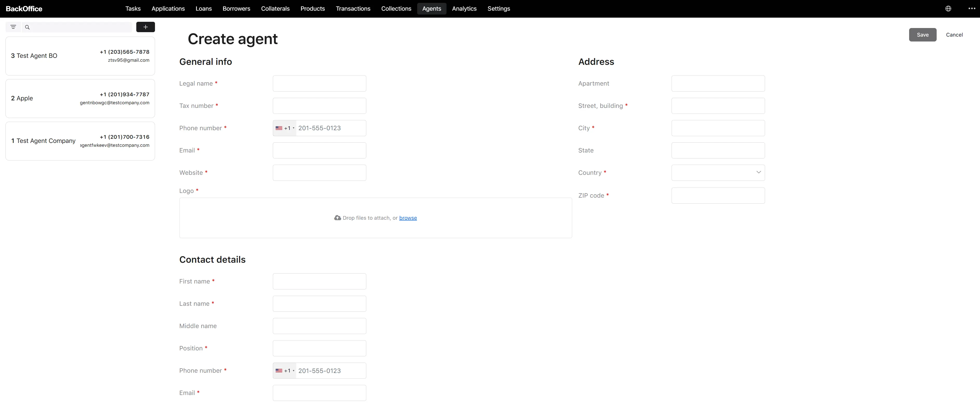The width and height of the screenshot is (980, 409).
Task: Open country code flag selector in Contact details phone
Action: [285, 371]
